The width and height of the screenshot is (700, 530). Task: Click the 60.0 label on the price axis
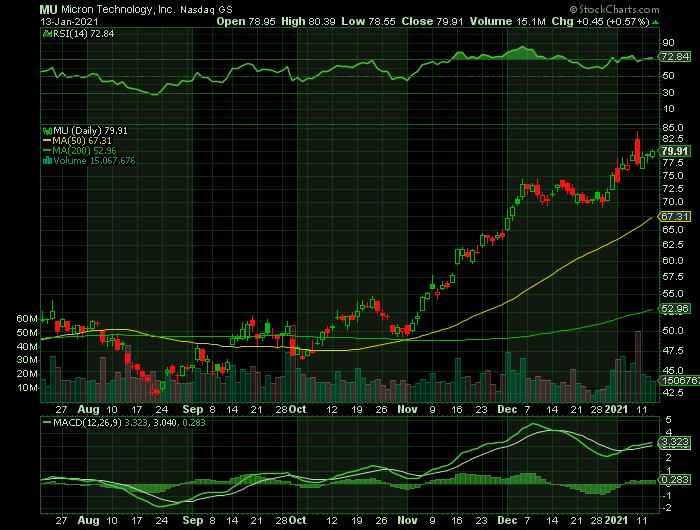673,260
